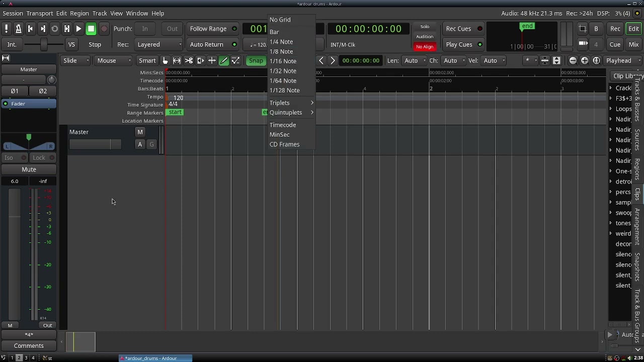
Task: Open the Layered record mode dropdown
Action: click(158, 44)
